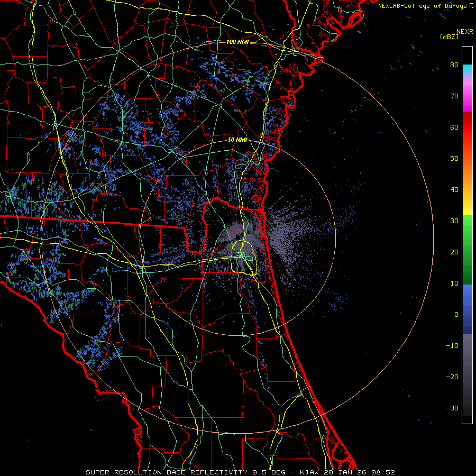Click the "KJAX 20 JAN 26 08:52" timestamp
The height and width of the screenshot is (476, 476).
pos(347,472)
